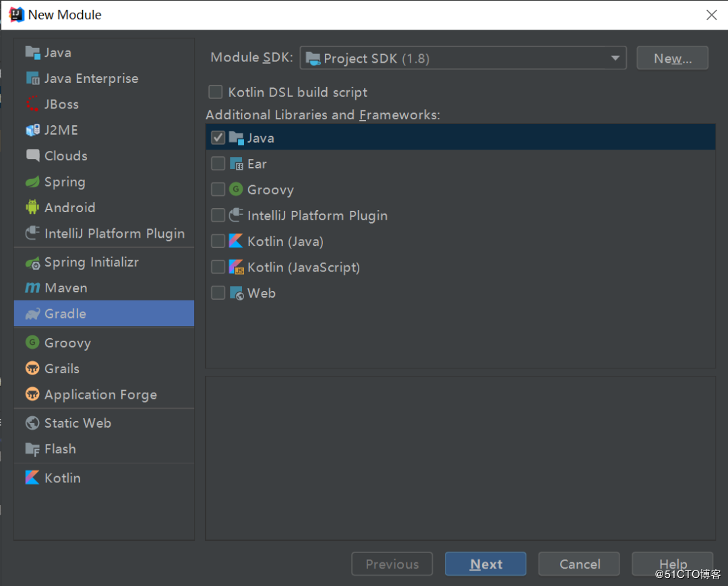728x586 pixels.
Task: Select the Spring Initializr icon
Action: click(32, 263)
